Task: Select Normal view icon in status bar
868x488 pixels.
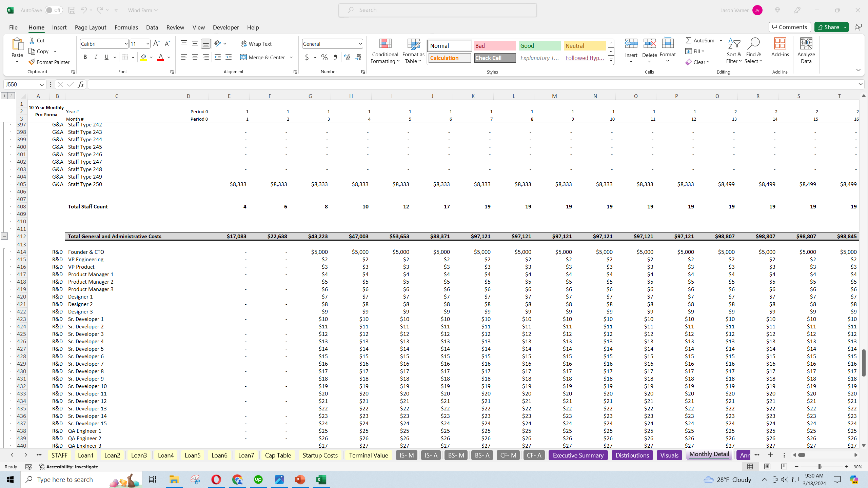Action: (x=750, y=467)
